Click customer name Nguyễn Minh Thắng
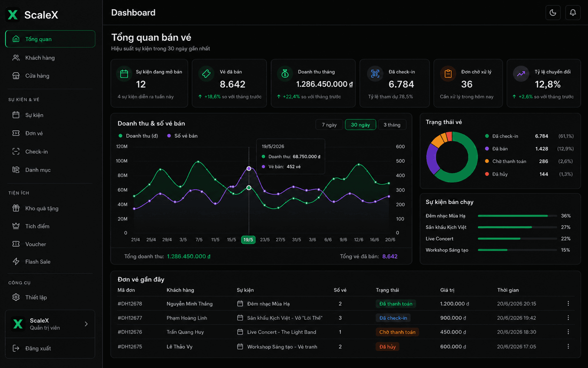588x368 pixels. tap(189, 303)
